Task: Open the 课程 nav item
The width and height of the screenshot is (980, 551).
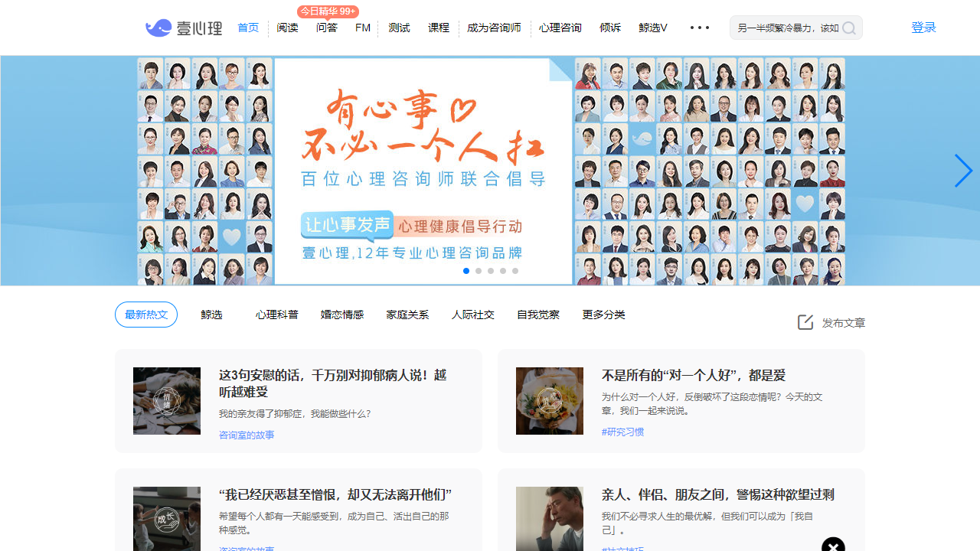Action: [x=439, y=28]
